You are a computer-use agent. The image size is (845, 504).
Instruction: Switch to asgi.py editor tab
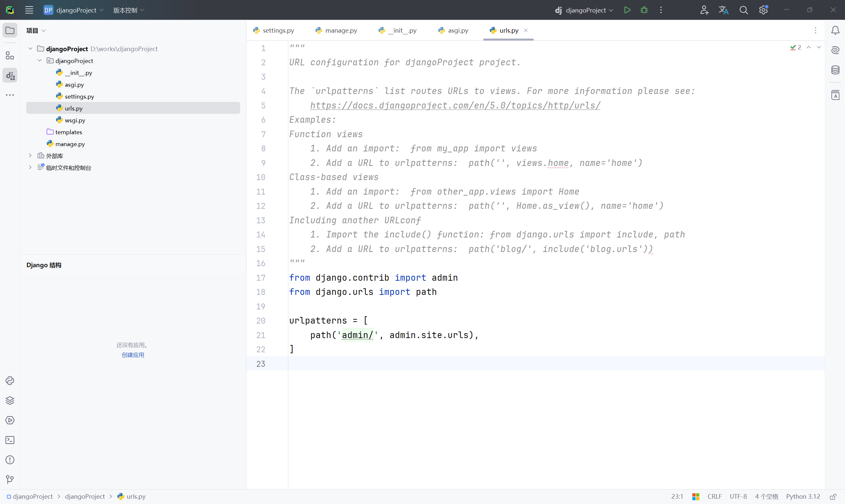pyautogui.click(x=454, y=31)
